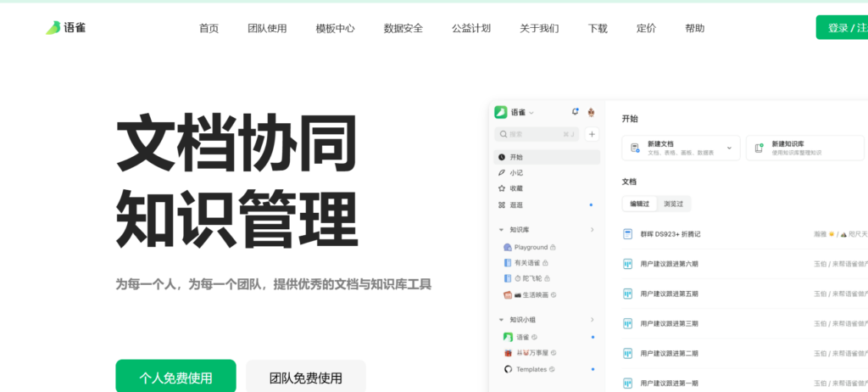Open notifications via the bell icon
868x392 pixels.
tap(576, 111)
